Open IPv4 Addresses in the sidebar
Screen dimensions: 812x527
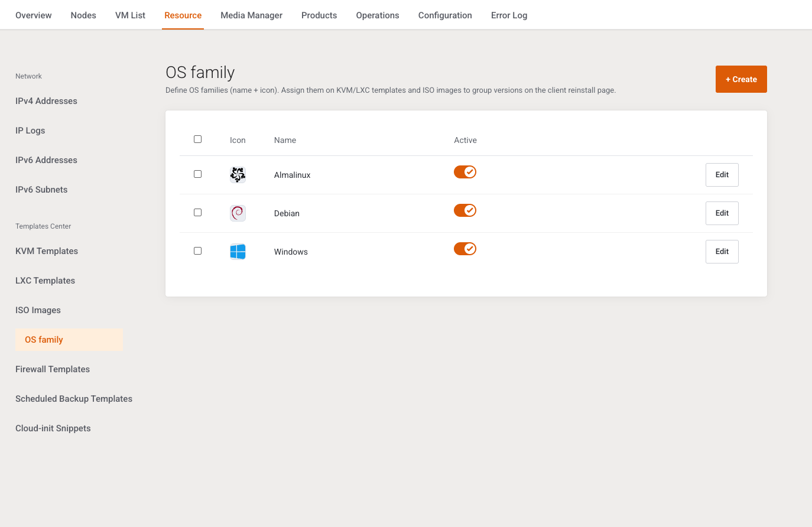pos(46,101)
